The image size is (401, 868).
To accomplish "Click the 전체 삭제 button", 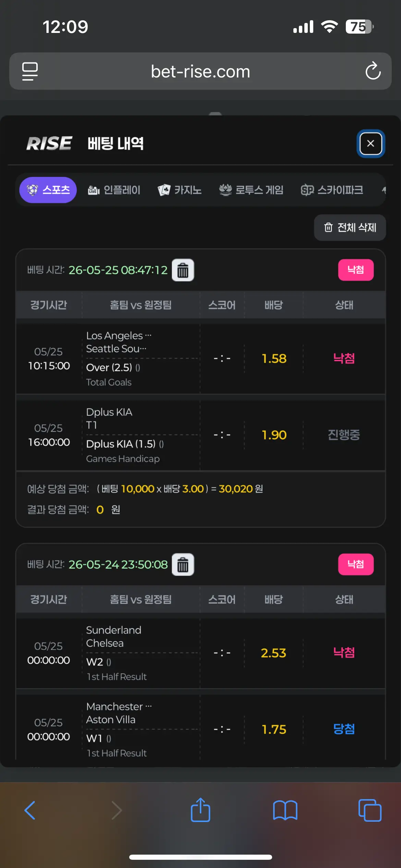I will 350,228.
